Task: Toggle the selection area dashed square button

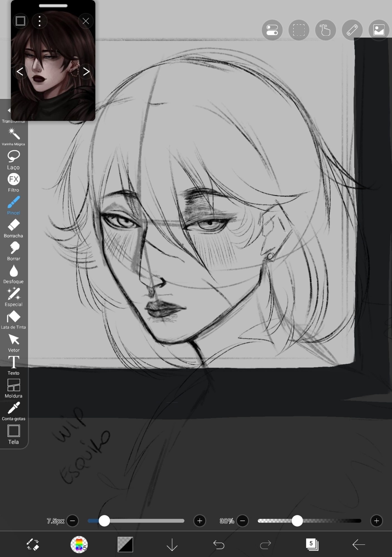Action: [x=299, y=30]
